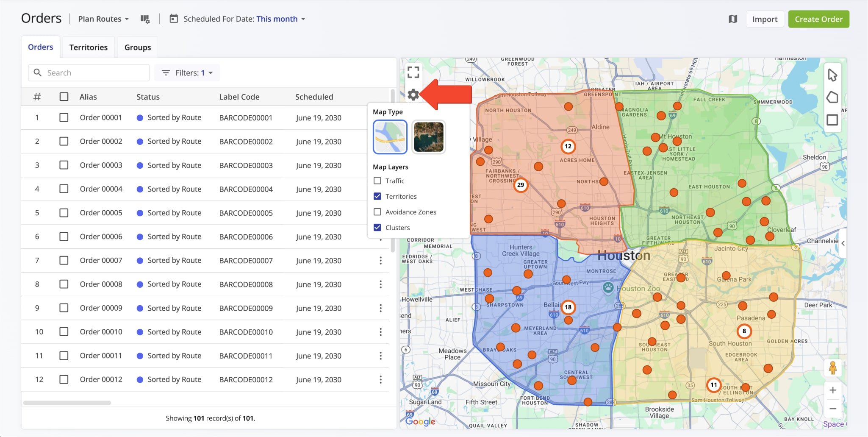The height and width of the screenshot is (437, 868).
Task: Click the Create Order button
Action: [818, 19]
